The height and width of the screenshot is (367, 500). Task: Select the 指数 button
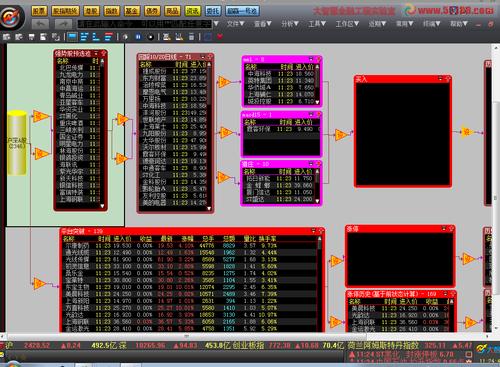111,11
